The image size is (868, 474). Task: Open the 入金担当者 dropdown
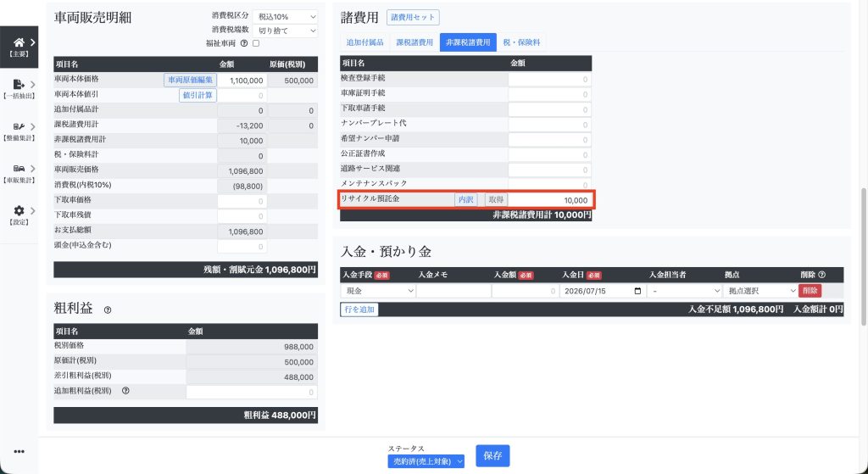pos(684,291)
